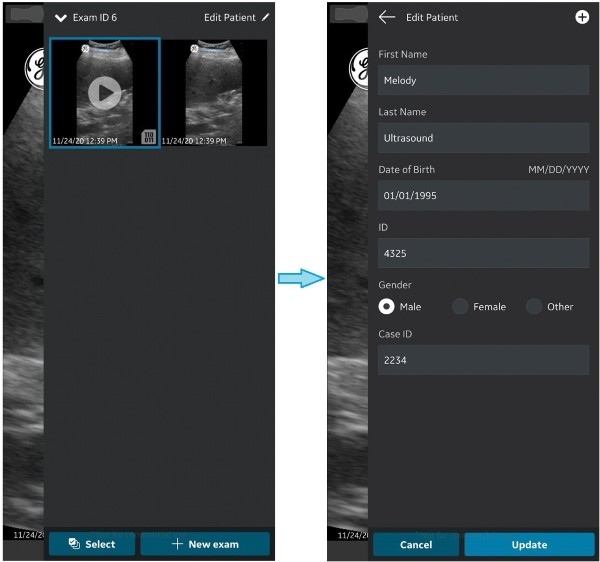600x562 pixels.
Task: Open the second ultrasound image thumbnail
Action: (x=213, y=93)
